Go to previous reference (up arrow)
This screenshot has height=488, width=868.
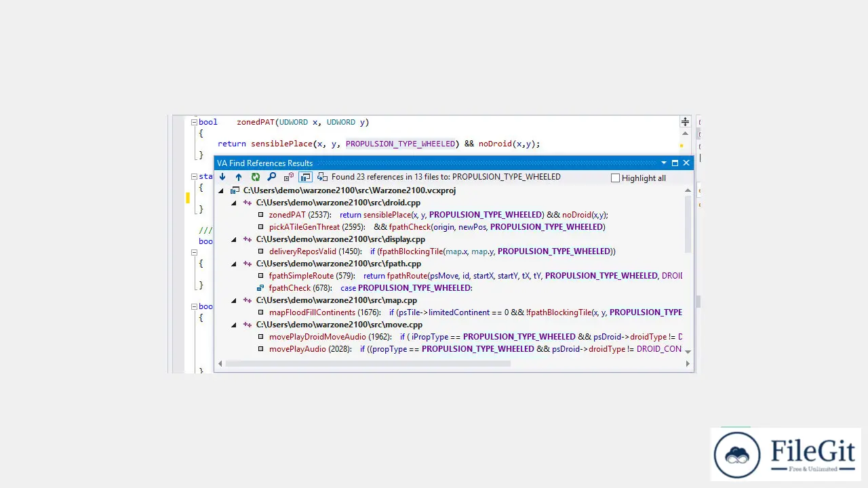(x=239, y=177)
